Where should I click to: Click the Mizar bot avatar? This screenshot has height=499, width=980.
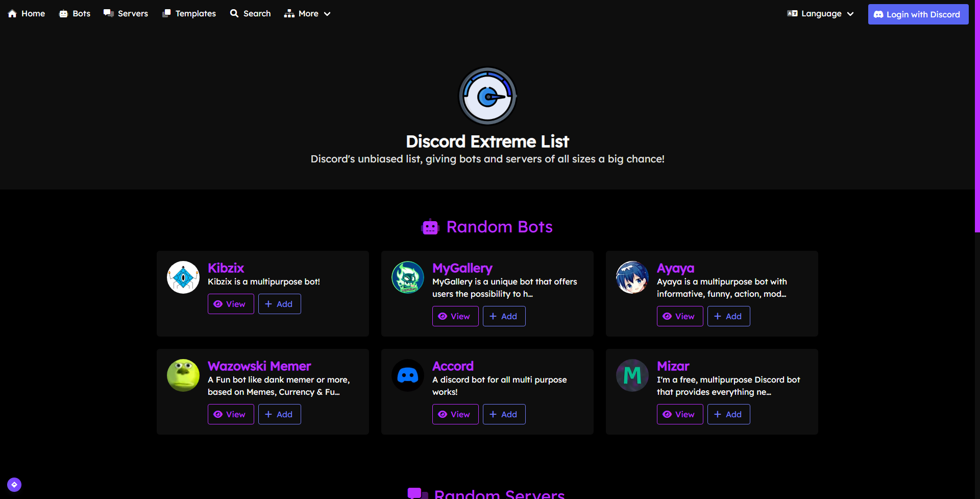pyautogui.click(x=632, y=375)
